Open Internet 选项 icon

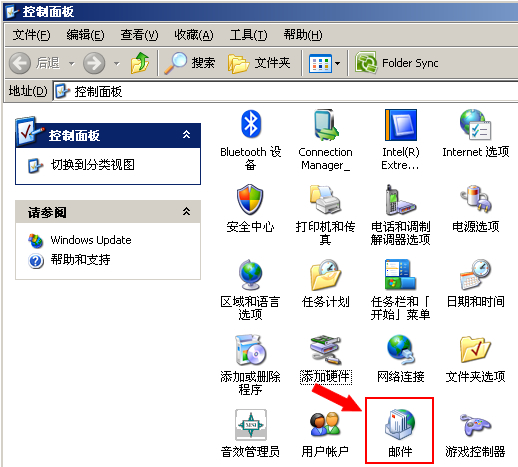(x=476, y=124)
